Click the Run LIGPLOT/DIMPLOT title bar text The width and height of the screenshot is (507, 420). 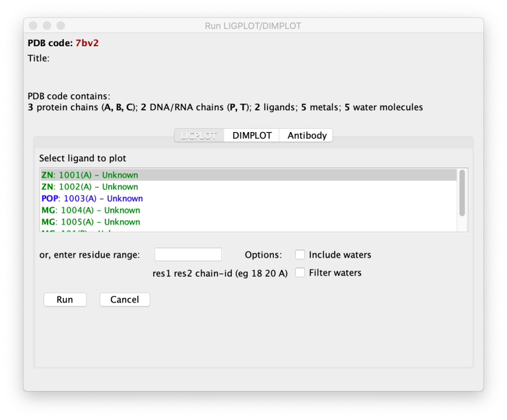[253, 26]
